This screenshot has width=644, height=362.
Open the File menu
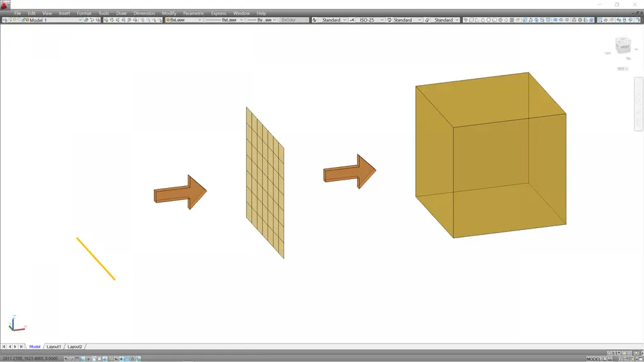17,13
